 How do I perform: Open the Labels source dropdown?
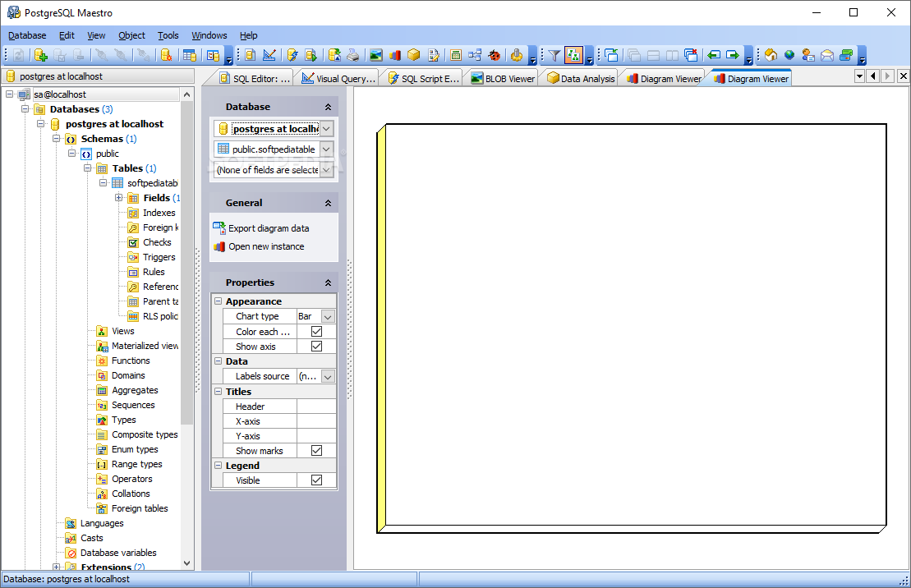pyautogui.click(x=328, y=376)
